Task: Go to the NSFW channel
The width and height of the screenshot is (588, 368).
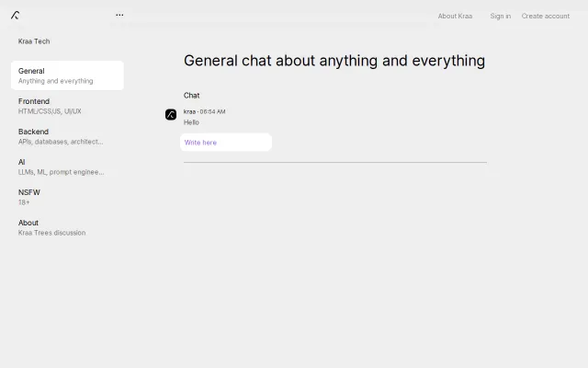Action: click(67, 197)
